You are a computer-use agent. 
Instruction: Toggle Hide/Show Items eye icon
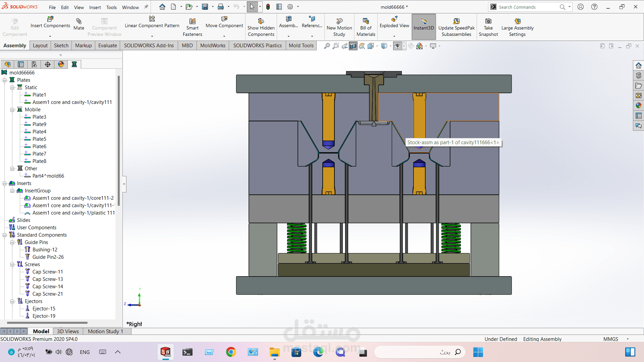pos(397,46)
